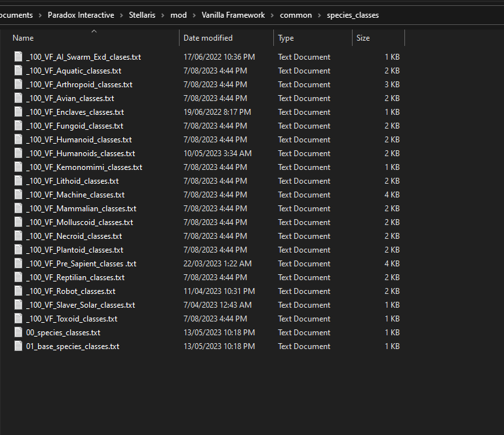The image size is (504, 435).
Task: Select file name _100_VF_Kemonomimi_classes.txt
Action: click(x=84, y=167)
